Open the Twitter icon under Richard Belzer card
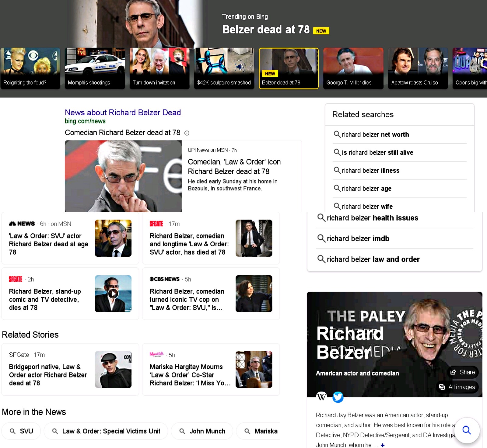The image size is (487, 448). 338,397
